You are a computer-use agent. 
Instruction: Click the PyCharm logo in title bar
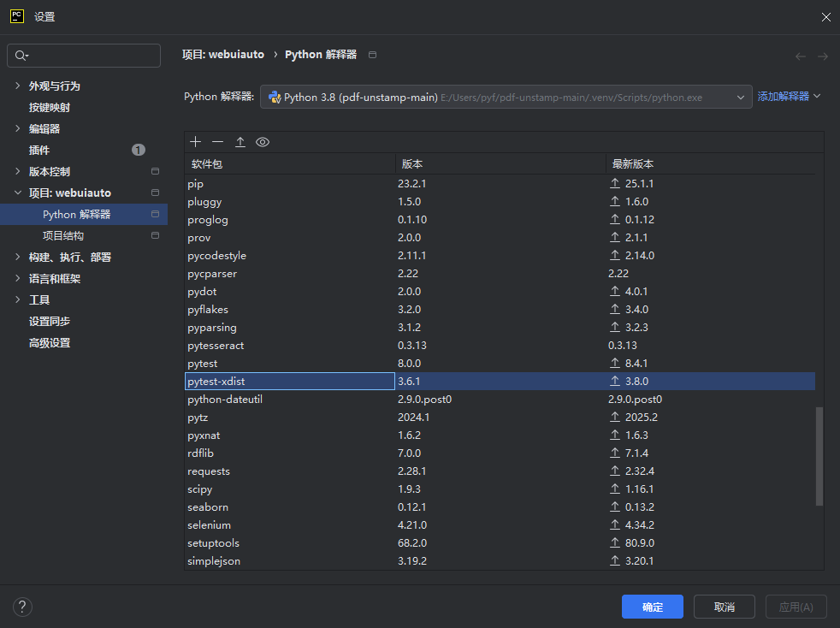point(17,16)
